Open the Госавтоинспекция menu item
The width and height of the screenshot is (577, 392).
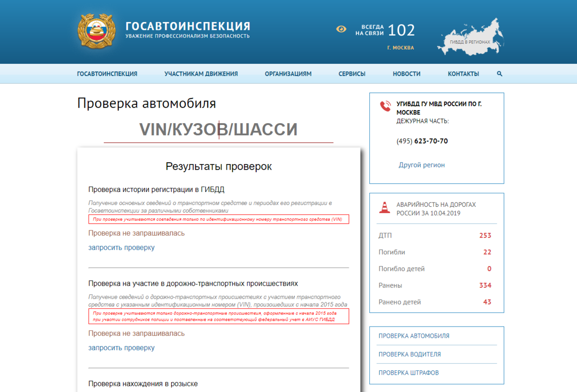tap(107, 74)
